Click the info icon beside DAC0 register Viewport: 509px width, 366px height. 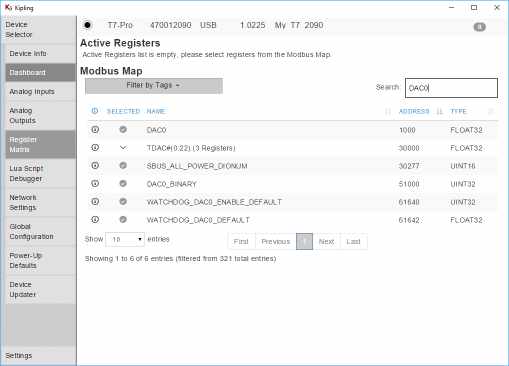click(95, 130)
